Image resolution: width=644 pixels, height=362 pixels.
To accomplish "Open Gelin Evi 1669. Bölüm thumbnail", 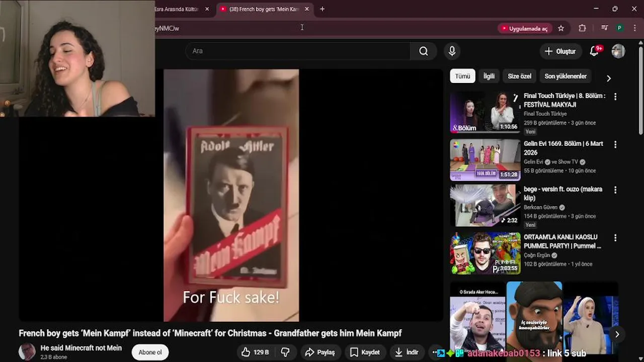I will pos(485,160).
